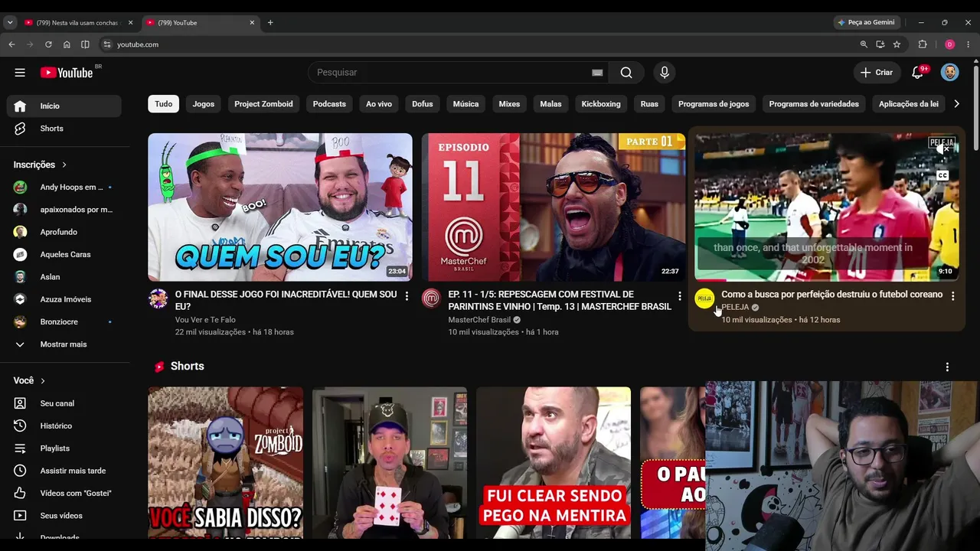
Task: Open the browser side panel icon
Action: (x=85, y=44)
